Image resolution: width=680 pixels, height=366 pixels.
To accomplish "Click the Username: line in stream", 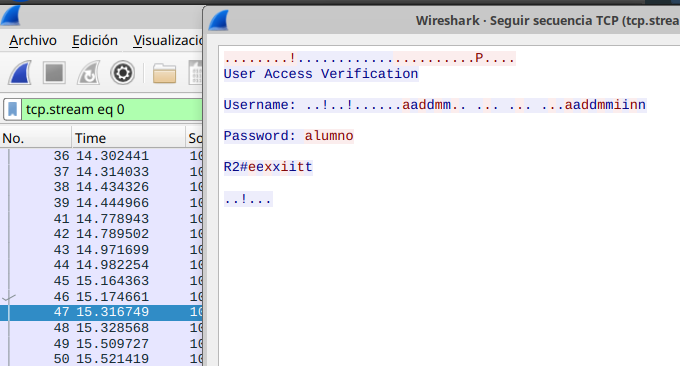I will point(435,105).
